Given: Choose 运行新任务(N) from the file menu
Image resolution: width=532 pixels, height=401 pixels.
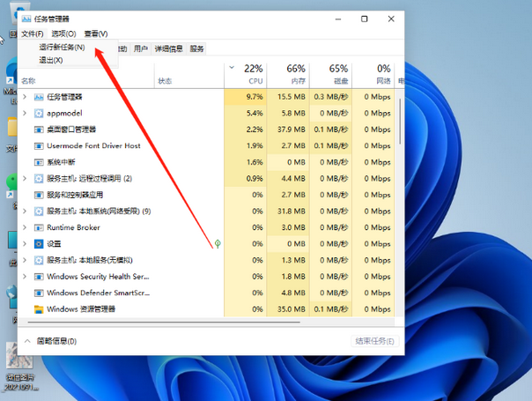Looking at the screenshot, I should 63,47.
